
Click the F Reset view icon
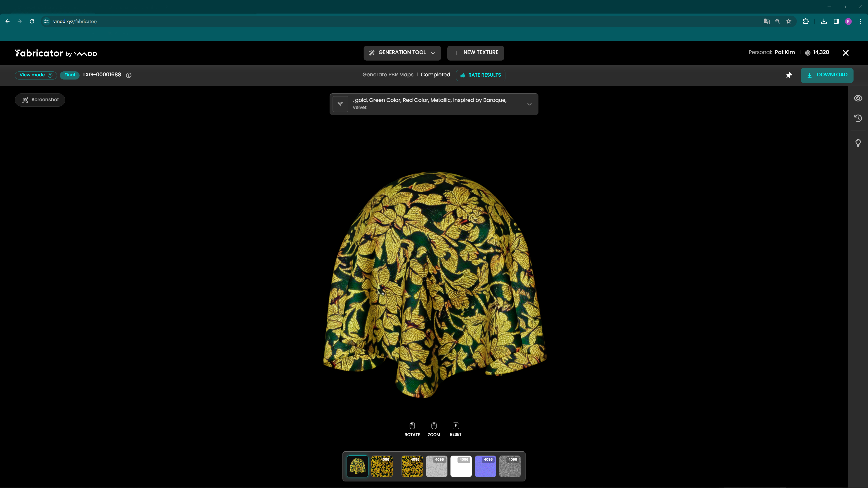(455, 425)
